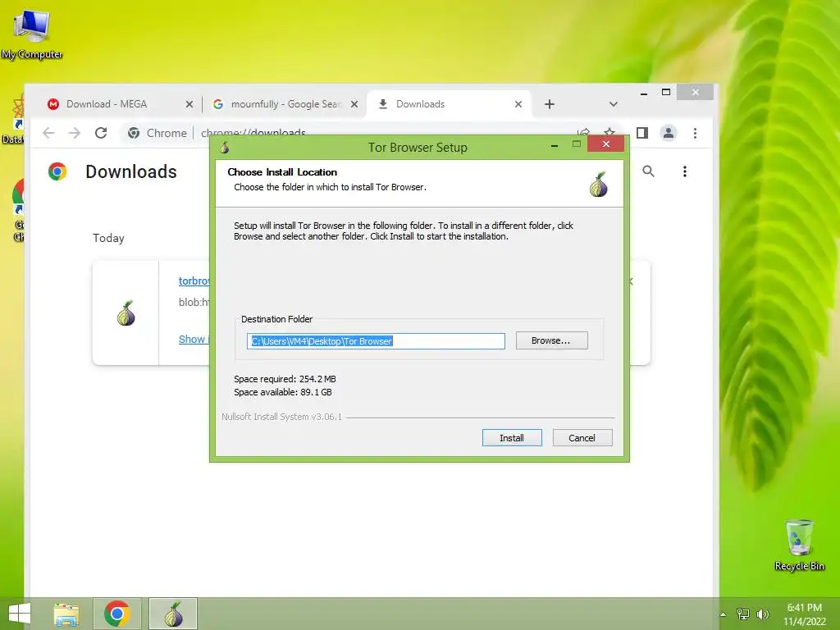Reload the Chrome page

click(x=101, y=133)
